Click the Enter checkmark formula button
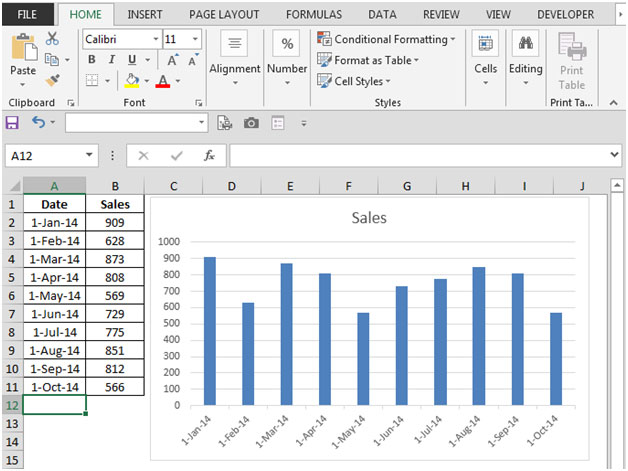This screenshot has height=471, width=628. tap(177, 155)
